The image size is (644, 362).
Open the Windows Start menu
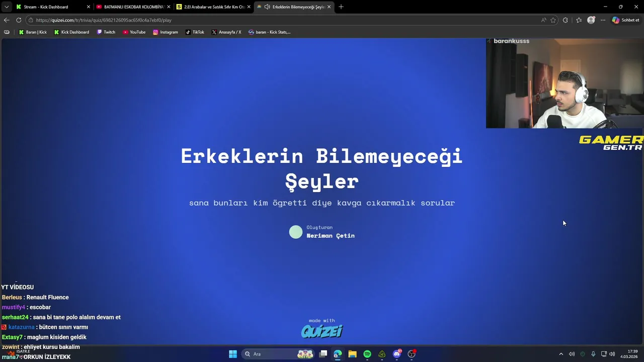click(x=233, y=354)
